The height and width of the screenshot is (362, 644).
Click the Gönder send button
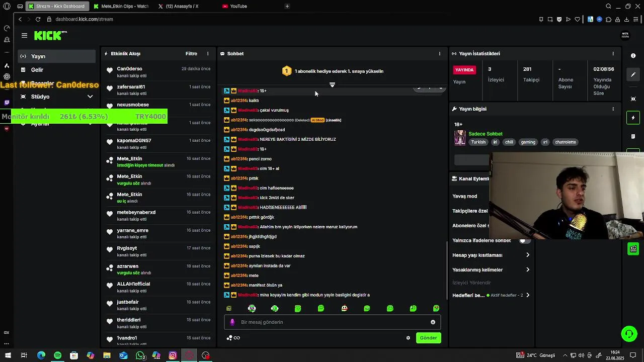coord(428,338)
